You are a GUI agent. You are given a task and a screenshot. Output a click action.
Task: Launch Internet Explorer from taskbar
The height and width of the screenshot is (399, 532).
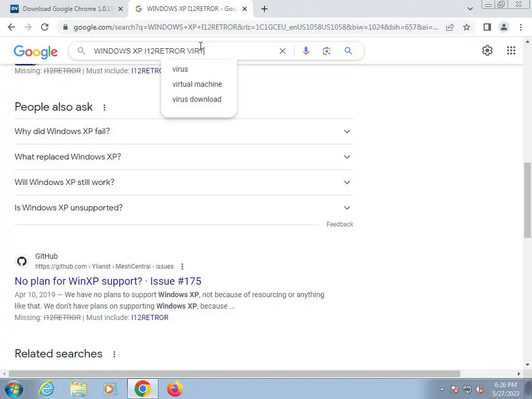46,389
